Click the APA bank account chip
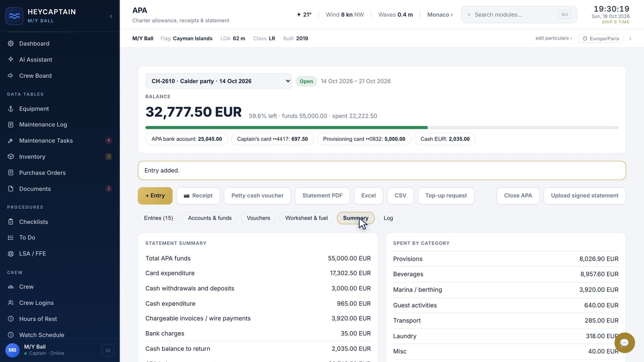The image size is (644, 362). coord(187,139)
